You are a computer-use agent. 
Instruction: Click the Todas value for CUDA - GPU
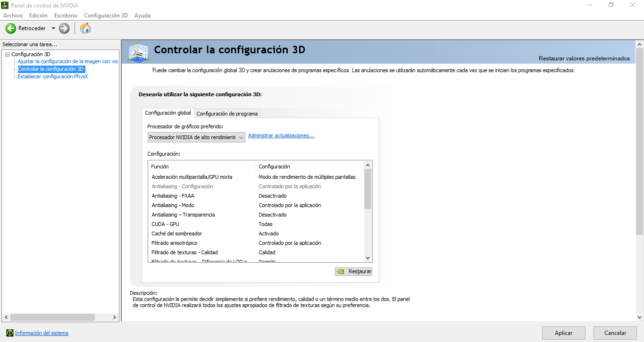(x=266, y=224)
